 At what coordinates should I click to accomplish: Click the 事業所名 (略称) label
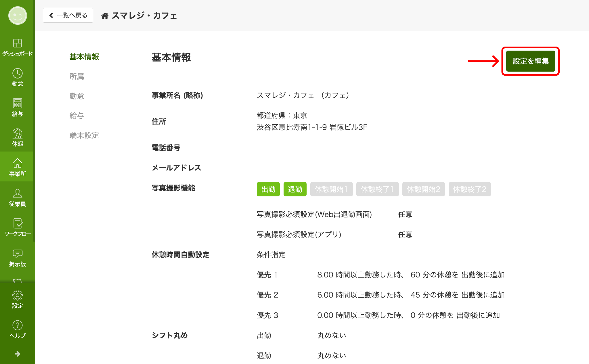(x=177, y=95)
